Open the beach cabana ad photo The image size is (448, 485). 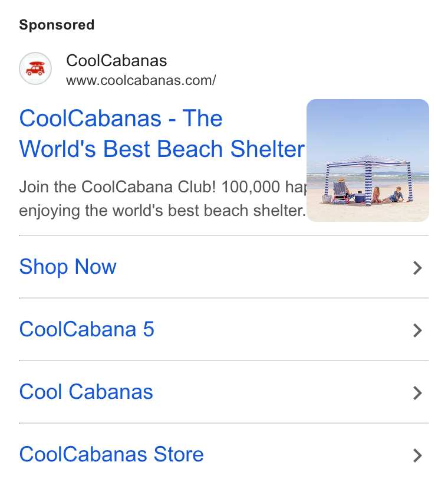368,160
